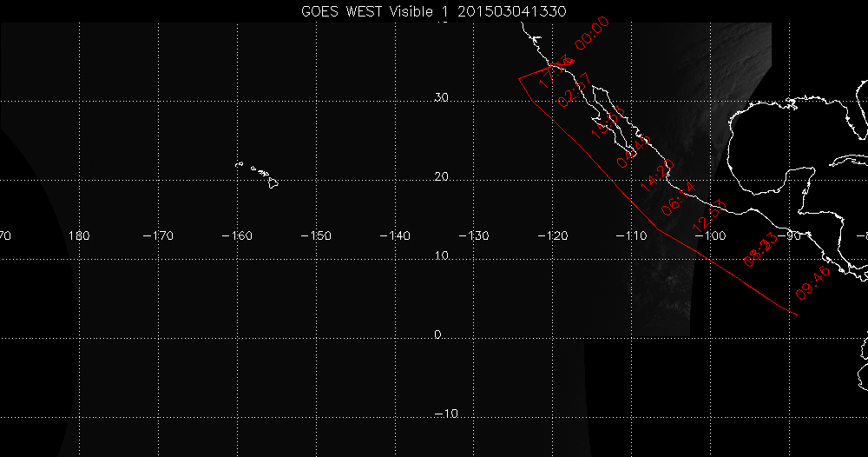This screenshot has height=457, width=868.
Task: Click the 20 latitude axis label
Action: (x=441, y=177)
